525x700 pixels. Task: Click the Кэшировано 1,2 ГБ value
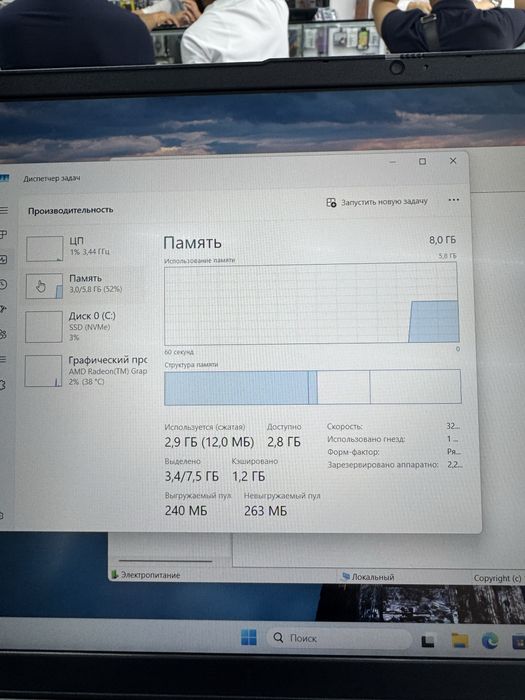pyautogui.click(x=249, y=476)
